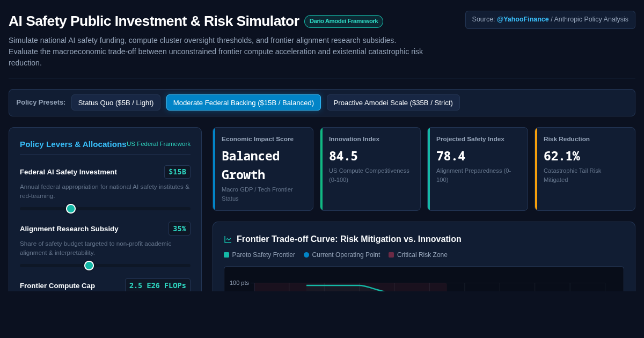
Task: Select the Status Quo ($5B / Light) preset
Action: click(x=116, y=102)
